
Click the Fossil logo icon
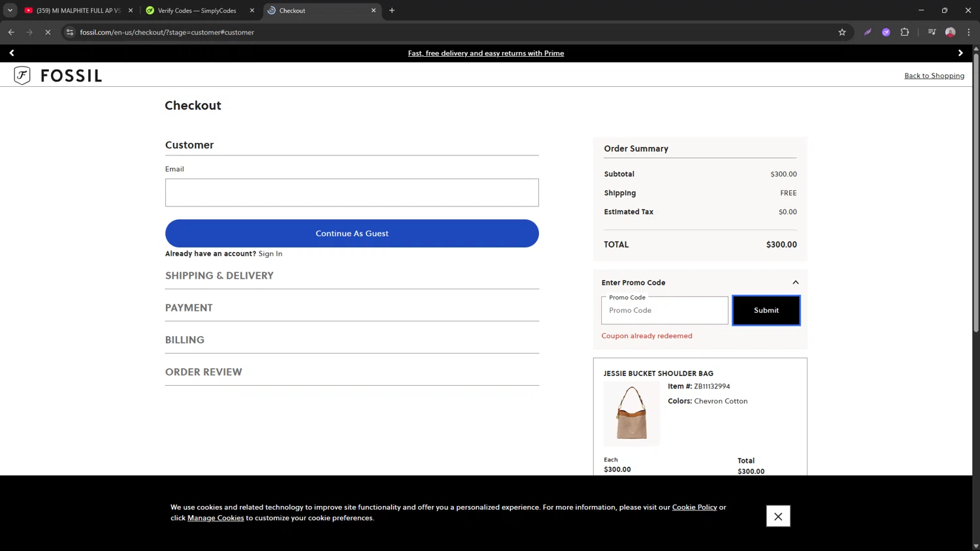(22, 76)
